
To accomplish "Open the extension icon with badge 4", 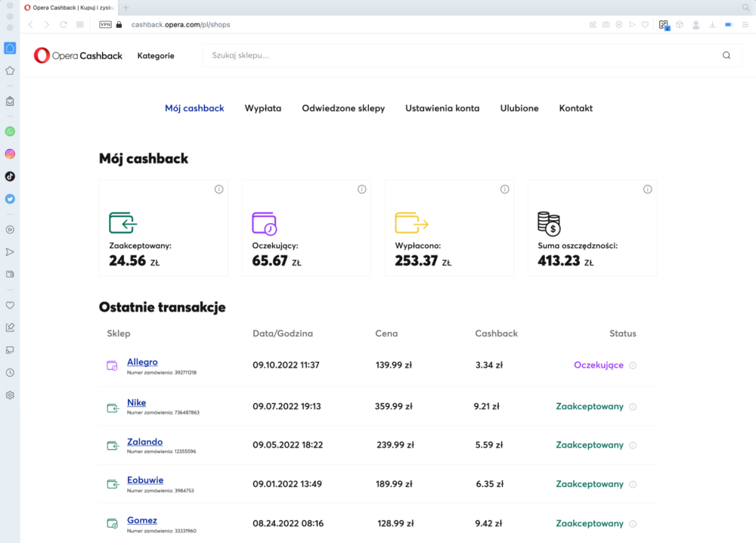I will (x=664, y=25).
